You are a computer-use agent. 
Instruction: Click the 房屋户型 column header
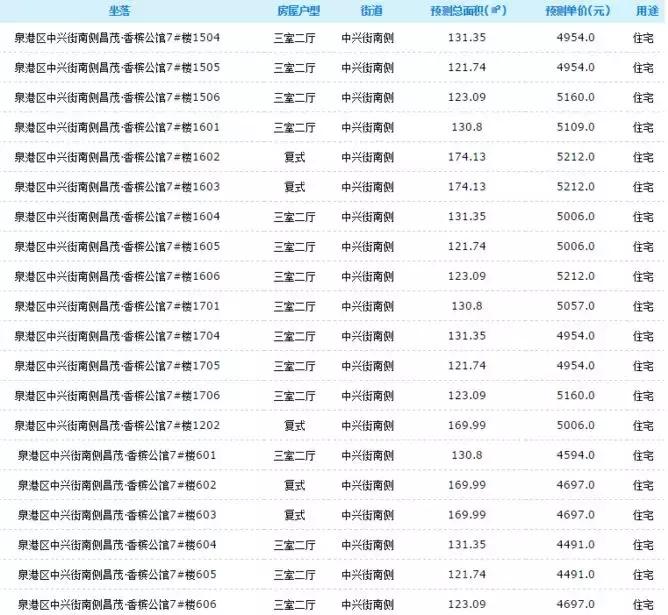pyautogui.click(x=298, y=11)
